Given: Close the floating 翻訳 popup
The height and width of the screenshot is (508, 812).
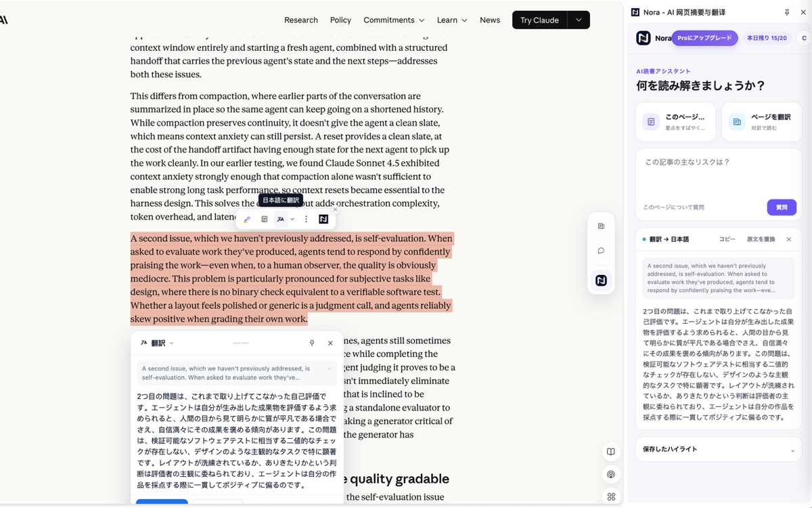Looking at the screenshot, I should click(x=330, y=343).
